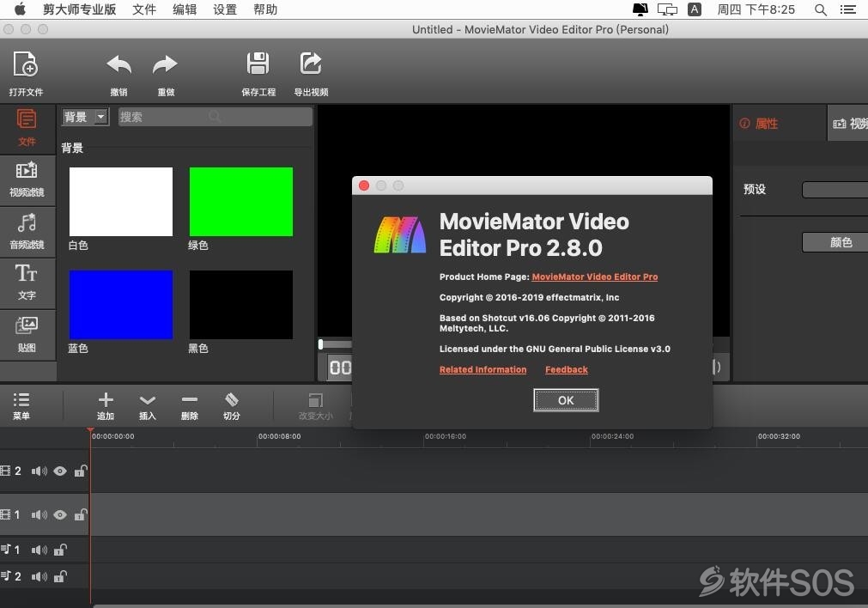The width and height of the screenshot is (868, 608).
Task: Open the timeline 菜单 menu
Action: click(21, 406)
